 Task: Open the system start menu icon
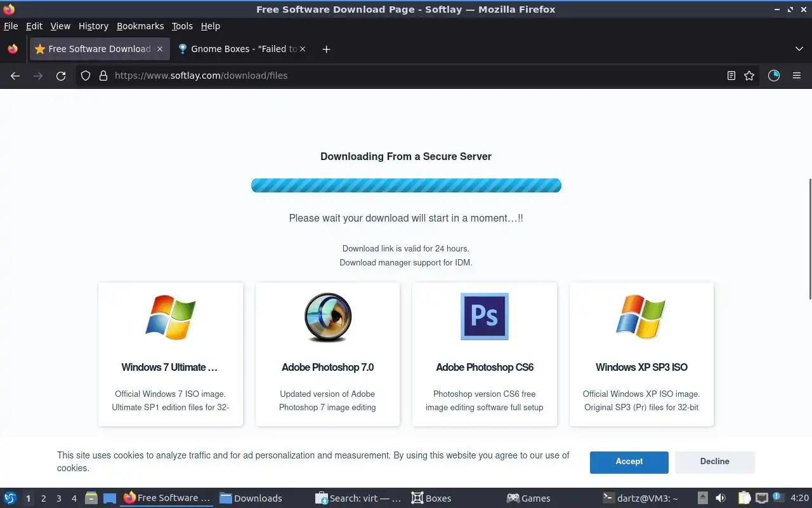coord(10,498)
